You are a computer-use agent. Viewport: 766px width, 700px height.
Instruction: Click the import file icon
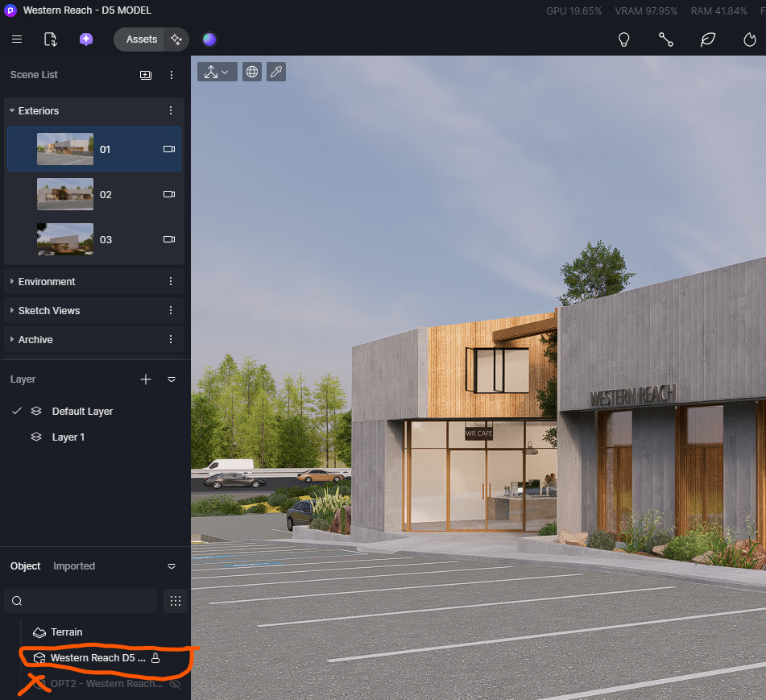pyautogui.click(x=51, y=39)
